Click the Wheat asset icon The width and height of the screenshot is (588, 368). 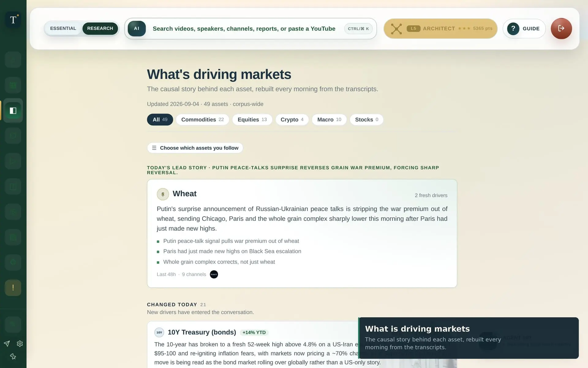(x=163, y=194)
